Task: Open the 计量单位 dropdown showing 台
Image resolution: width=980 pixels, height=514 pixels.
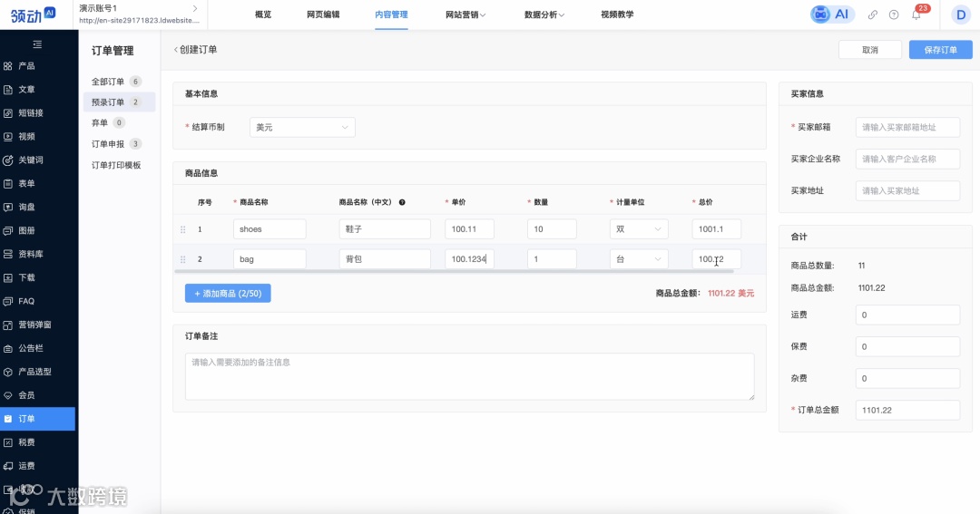Action: pyautogui.click(x=639, y=259)
